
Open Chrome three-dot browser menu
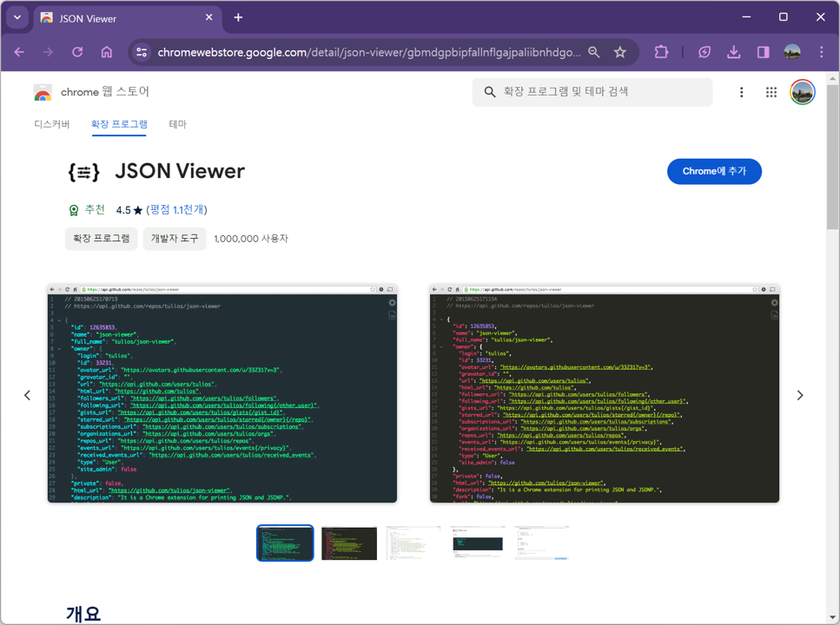(x=821, y=52)
